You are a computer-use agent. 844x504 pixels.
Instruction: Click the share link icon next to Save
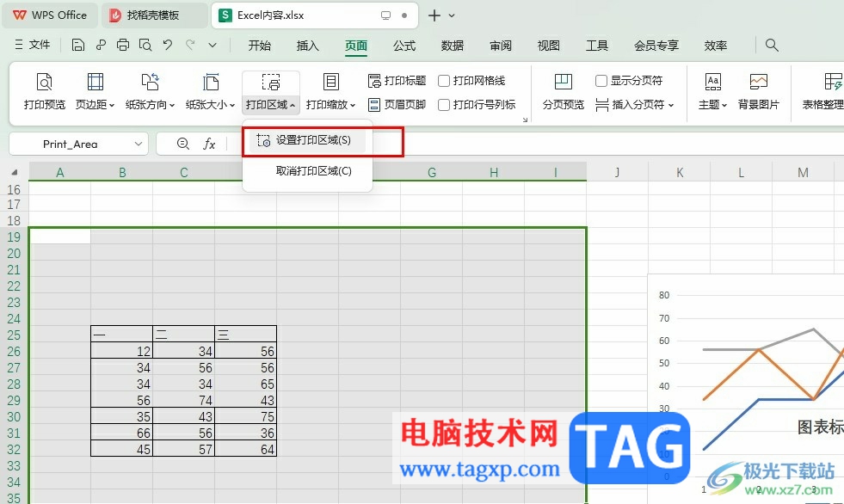tap(101, 46)
